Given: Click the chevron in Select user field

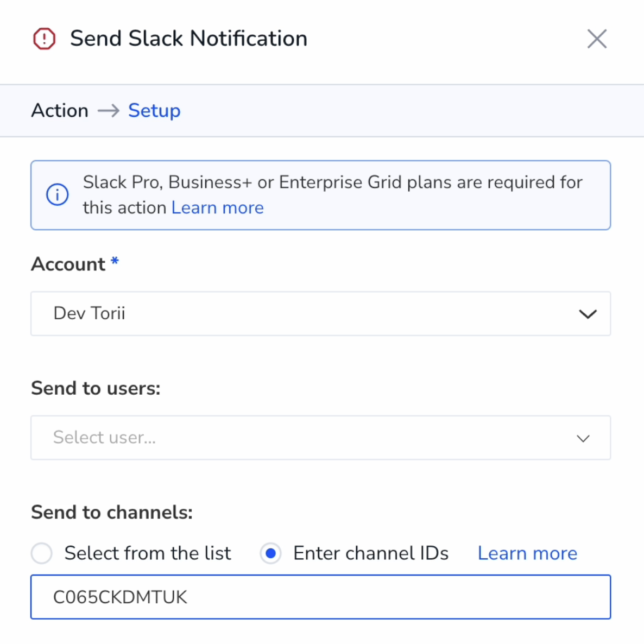Looking at the screenshot, I should click(x=583, y=438).
